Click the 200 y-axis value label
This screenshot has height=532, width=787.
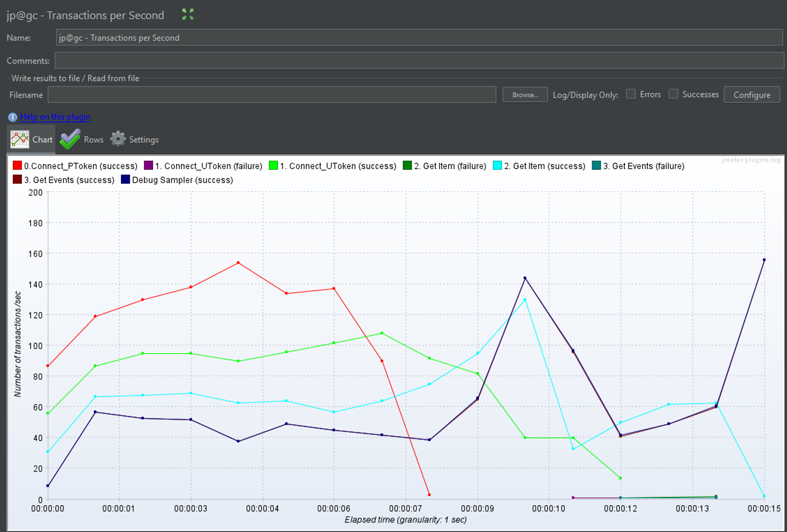[35, 193]
